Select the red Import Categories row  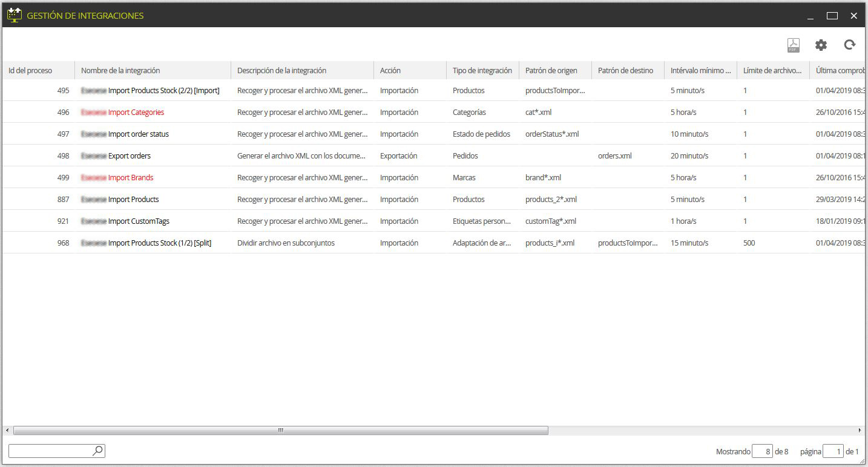(433, 112)
